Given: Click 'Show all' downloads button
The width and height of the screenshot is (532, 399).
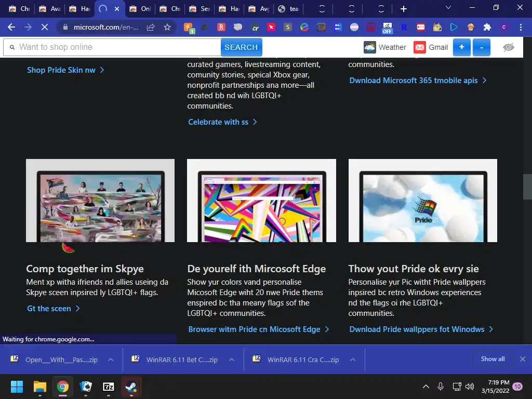Looking at the screenshot, I should tap(493, 359).
